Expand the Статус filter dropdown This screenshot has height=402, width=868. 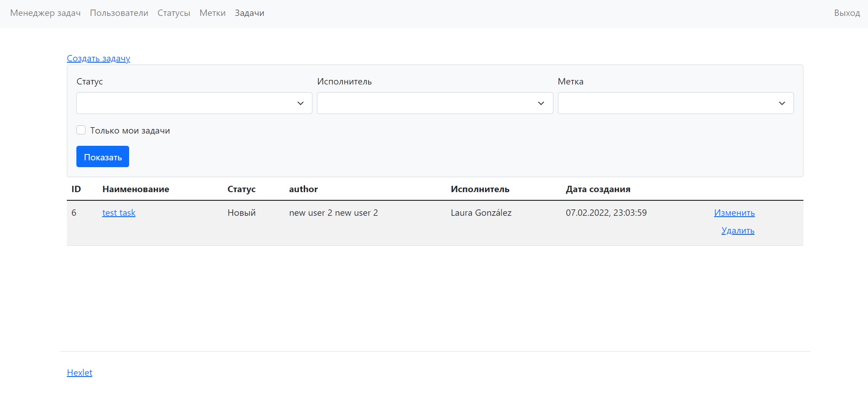(x=194, y=103)
